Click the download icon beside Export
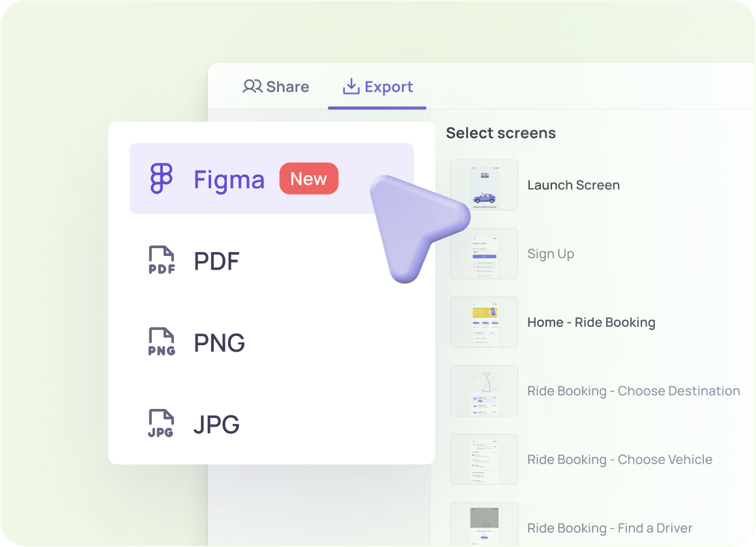 [x=351, y=85]
